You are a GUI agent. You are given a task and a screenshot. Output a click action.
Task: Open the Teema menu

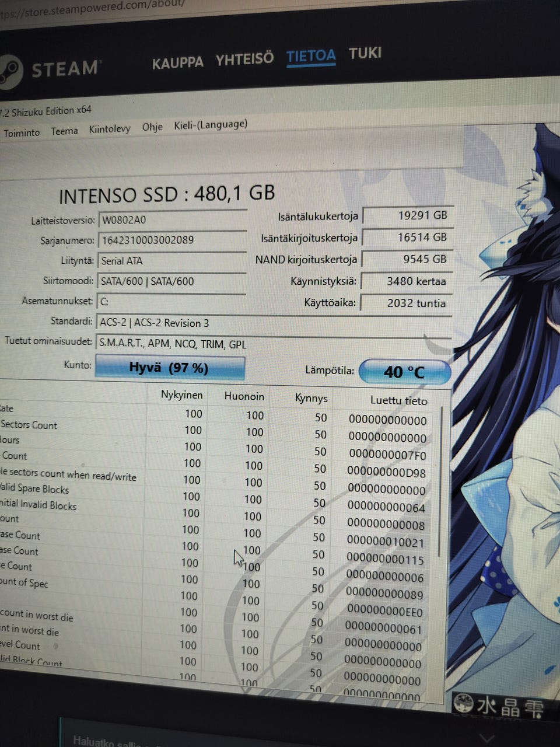(64, 131)
